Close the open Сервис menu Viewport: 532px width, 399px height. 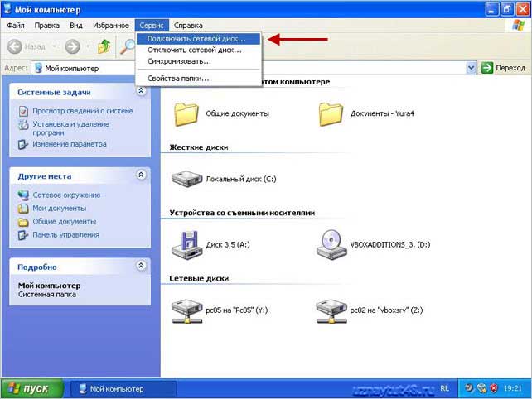tap(152, 26)
